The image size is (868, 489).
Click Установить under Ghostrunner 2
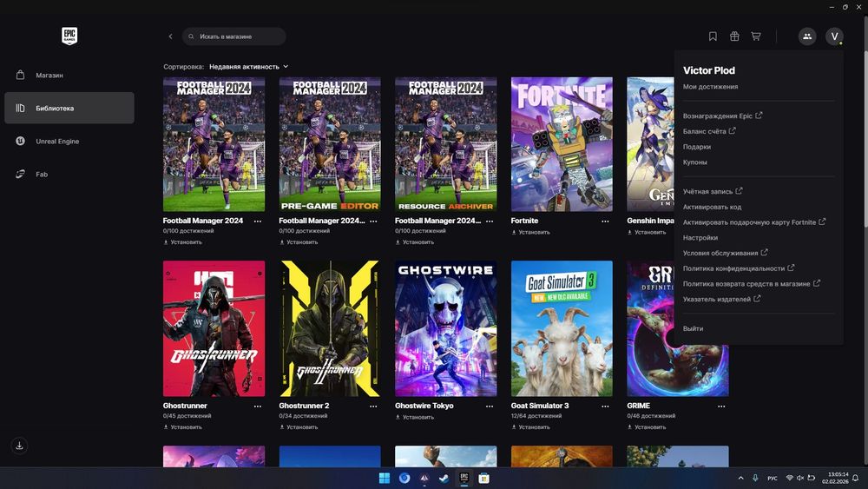299,427
